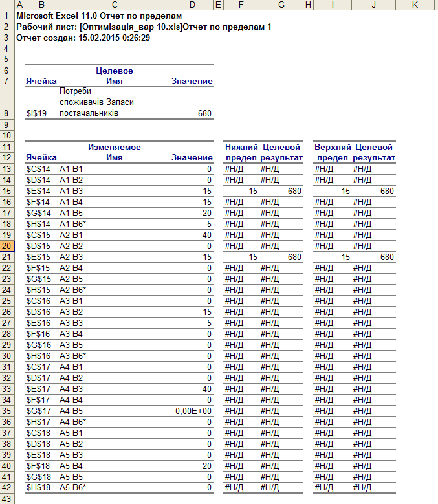The height and width of the screenshot is (504, 438).
Task: Click 'Нижний предел' column heading
Action: click(241, 152)
